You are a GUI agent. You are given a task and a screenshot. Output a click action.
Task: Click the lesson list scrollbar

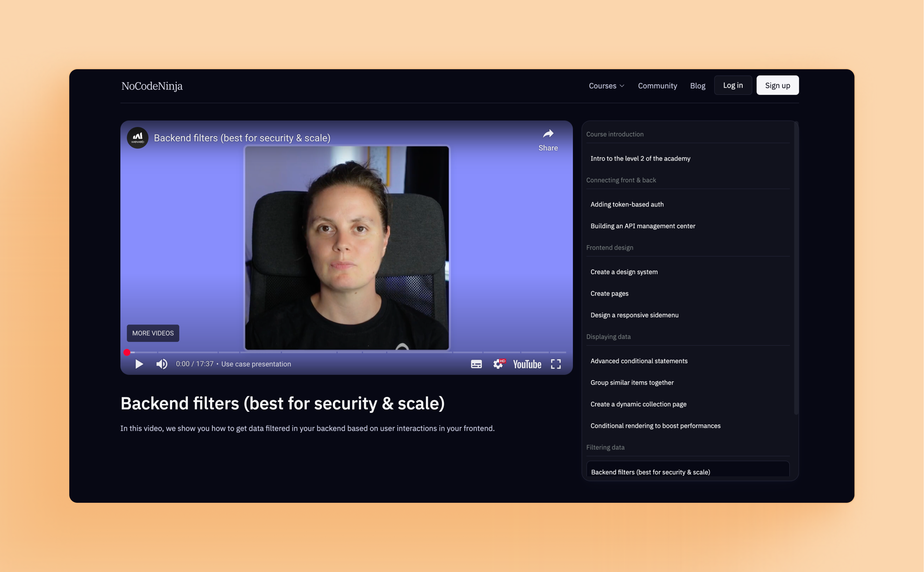[796, 267]
